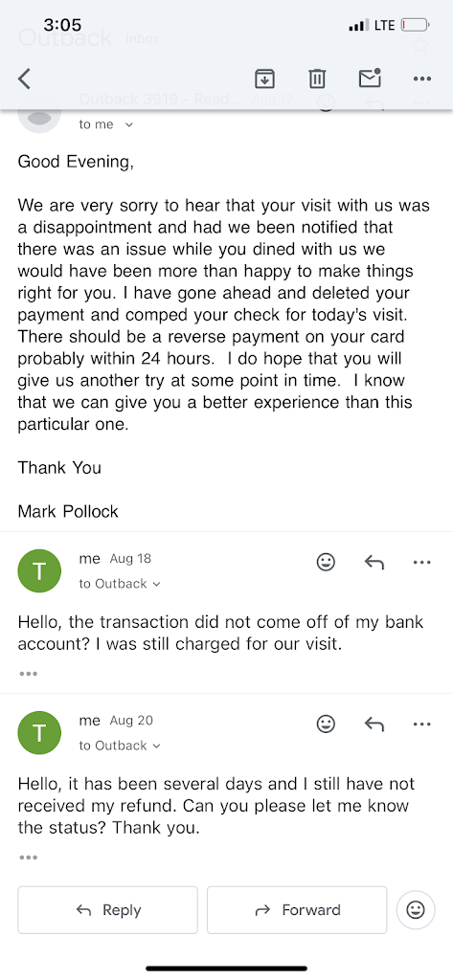
Task: Show trimmed content under Aug 18 message
Action: coord(28,674)
